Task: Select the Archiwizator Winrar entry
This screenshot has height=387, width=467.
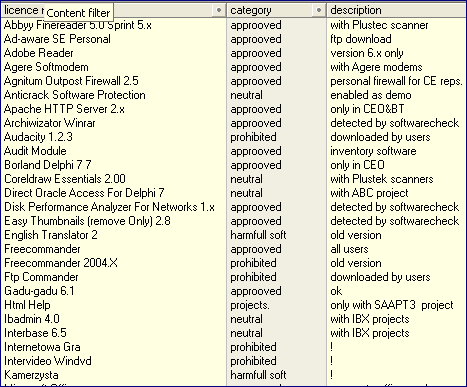Action: coord(49,123)
